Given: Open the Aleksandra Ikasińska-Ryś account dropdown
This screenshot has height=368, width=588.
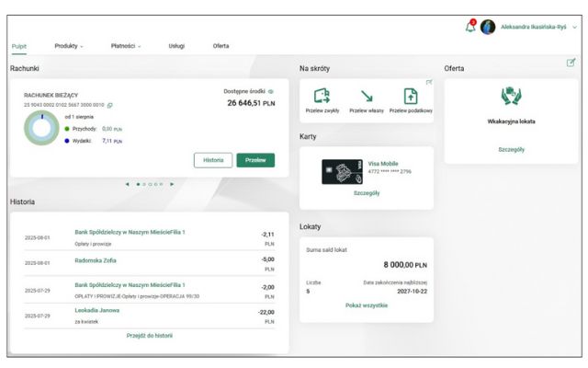Looking at the screenshot, I should coord(574,28).
